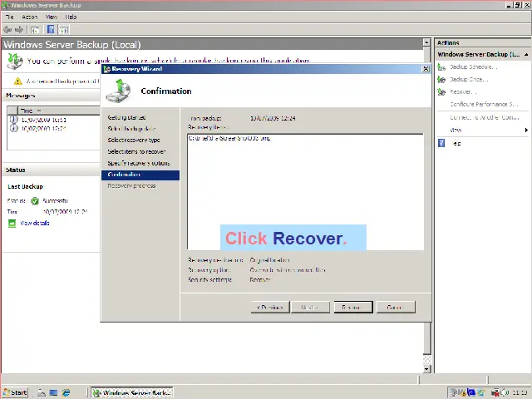Click the Recover button in the wizard
Image resolution: width=532 pixels, height=399 pixels.
point(352,307)
